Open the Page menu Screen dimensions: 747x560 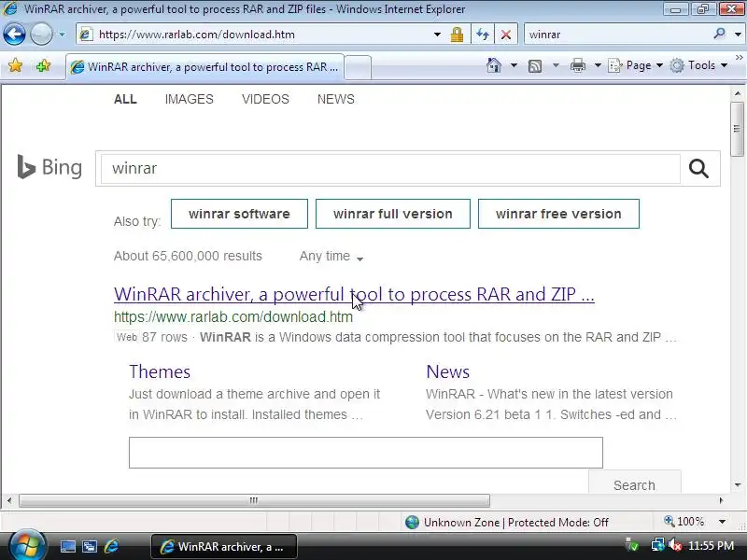[x=636, y=65]
